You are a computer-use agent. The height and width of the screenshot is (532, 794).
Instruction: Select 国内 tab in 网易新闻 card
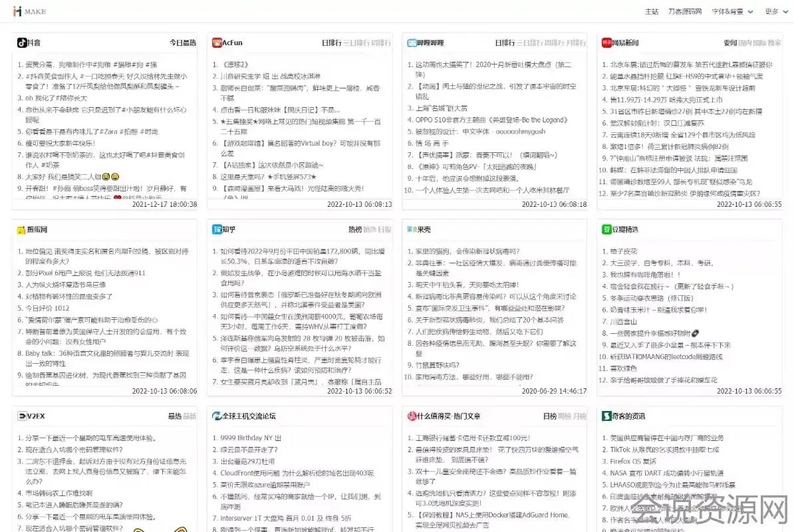point(745,43)
